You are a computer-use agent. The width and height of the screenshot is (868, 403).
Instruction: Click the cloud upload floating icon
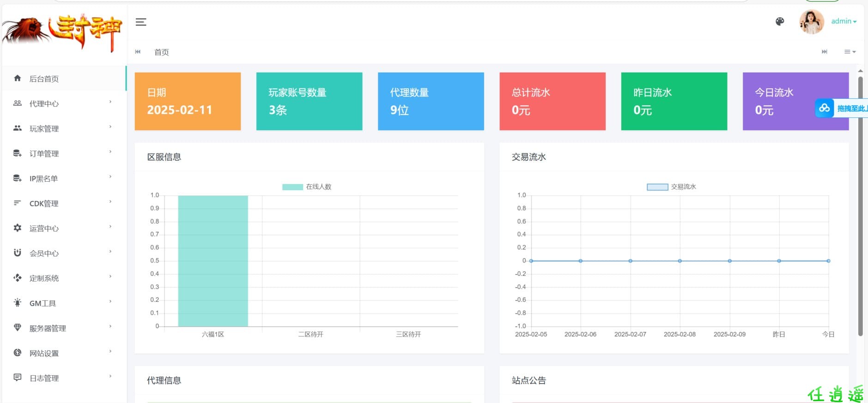(824, 108)
